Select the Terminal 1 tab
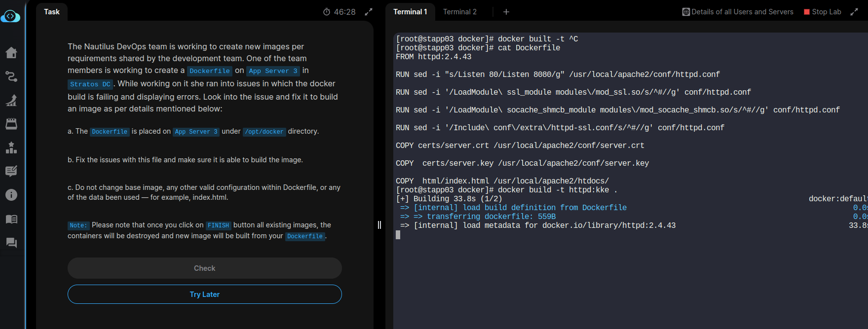This screenshot has height=329, width=868. coord(410,12)
